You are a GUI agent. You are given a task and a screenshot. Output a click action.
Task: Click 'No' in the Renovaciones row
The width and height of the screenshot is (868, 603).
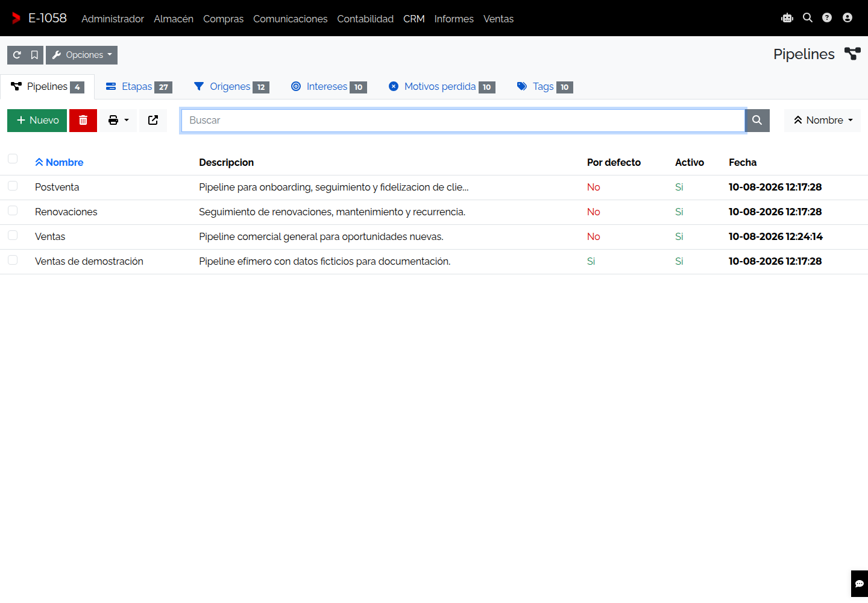click(594, 212)
